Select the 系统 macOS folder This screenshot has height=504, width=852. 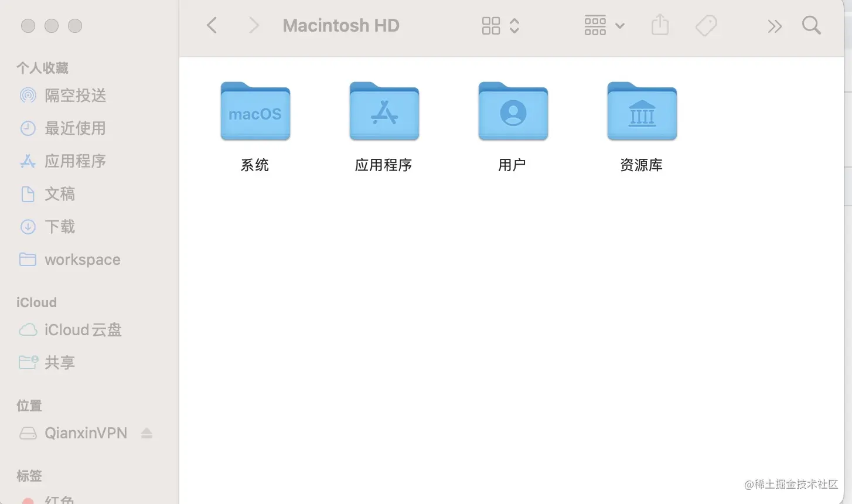point(255,111)
